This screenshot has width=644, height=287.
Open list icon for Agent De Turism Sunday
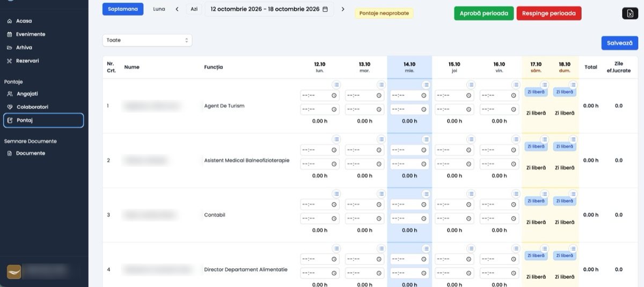[x=573, y=85]
